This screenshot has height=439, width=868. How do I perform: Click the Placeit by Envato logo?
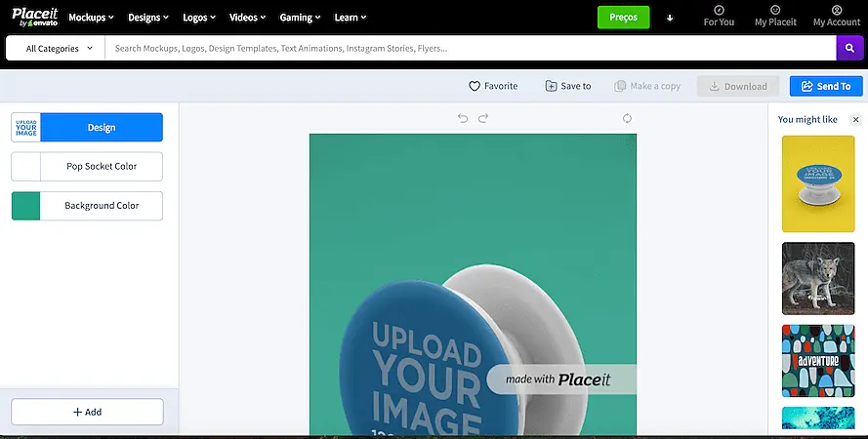[34, 18]
